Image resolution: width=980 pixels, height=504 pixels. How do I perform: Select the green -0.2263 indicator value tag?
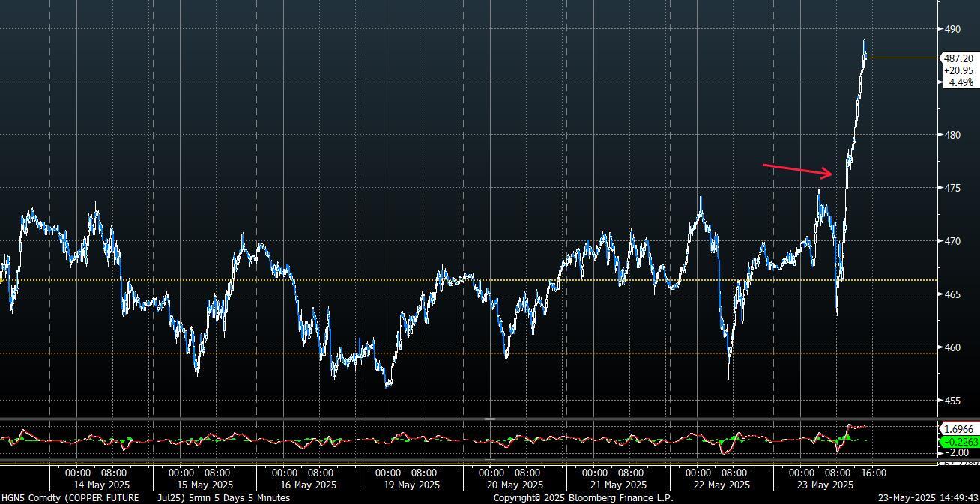coord(958,442)
